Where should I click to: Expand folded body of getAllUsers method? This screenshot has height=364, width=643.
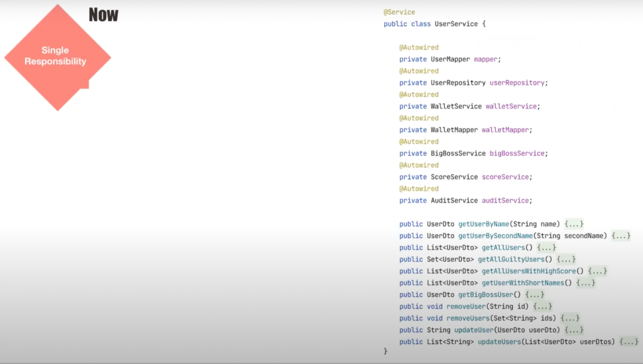(x=546, y=248)
